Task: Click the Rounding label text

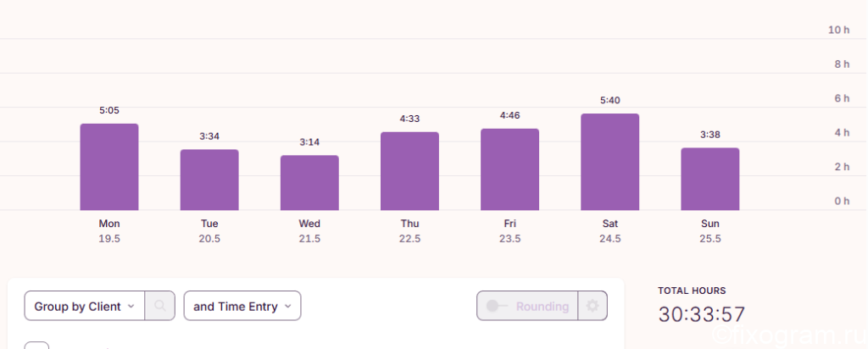Action: coord(542,307)
